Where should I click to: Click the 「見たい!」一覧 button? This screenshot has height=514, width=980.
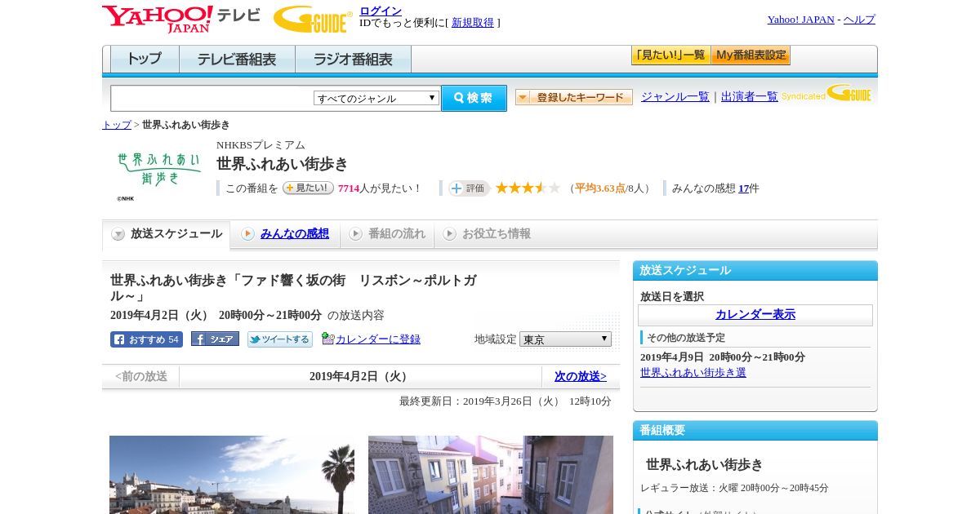point(670,55)
